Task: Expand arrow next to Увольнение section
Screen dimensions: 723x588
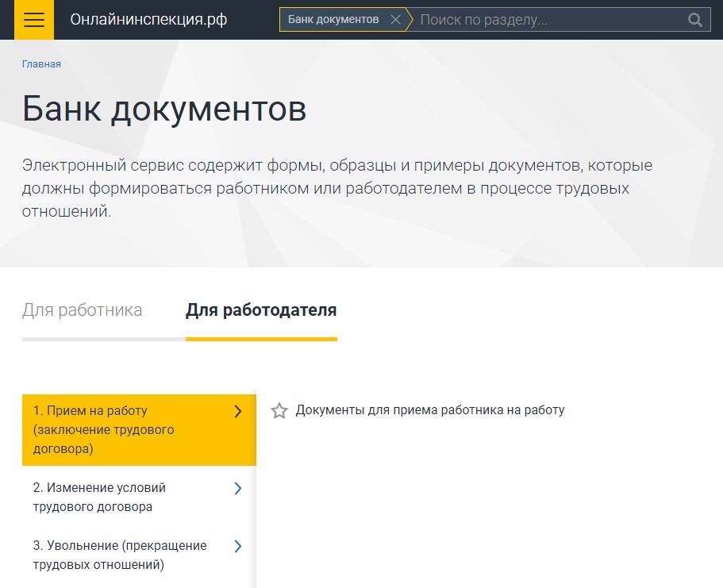Action: click(x=238, y=547)
